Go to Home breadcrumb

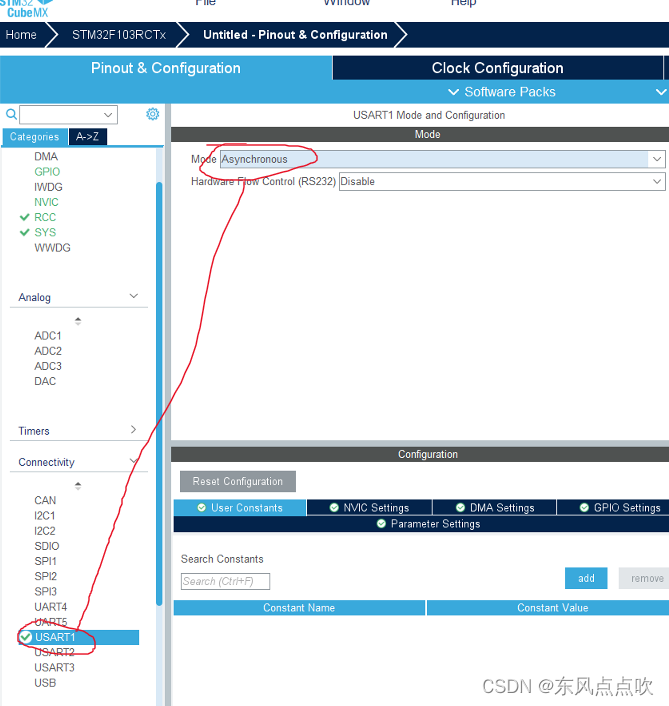(21, 35)
